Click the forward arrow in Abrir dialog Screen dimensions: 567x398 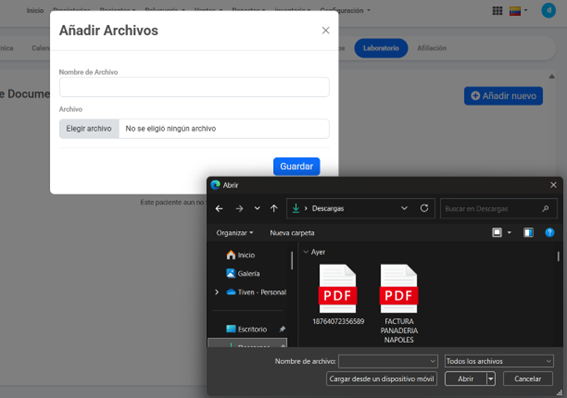(239, 209)
